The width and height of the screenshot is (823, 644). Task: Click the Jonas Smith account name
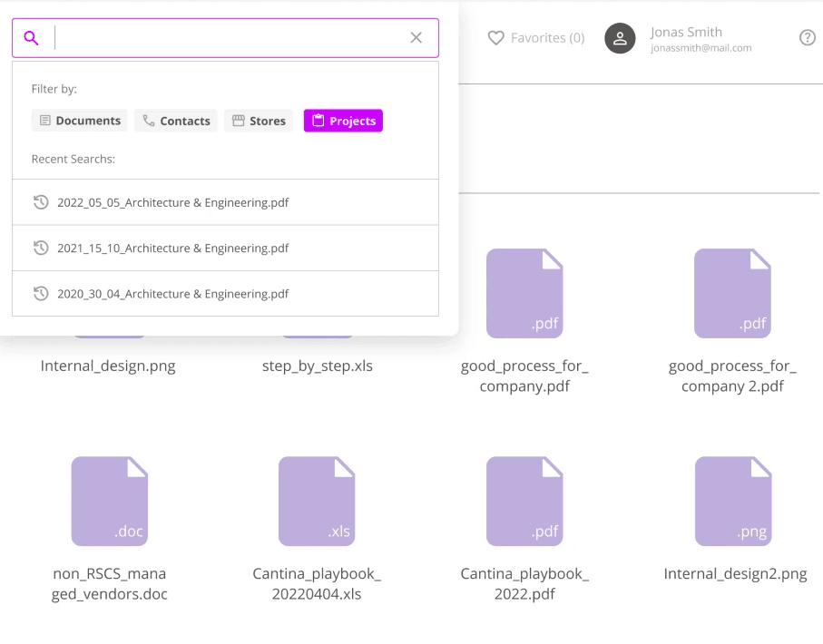(686, 32)
